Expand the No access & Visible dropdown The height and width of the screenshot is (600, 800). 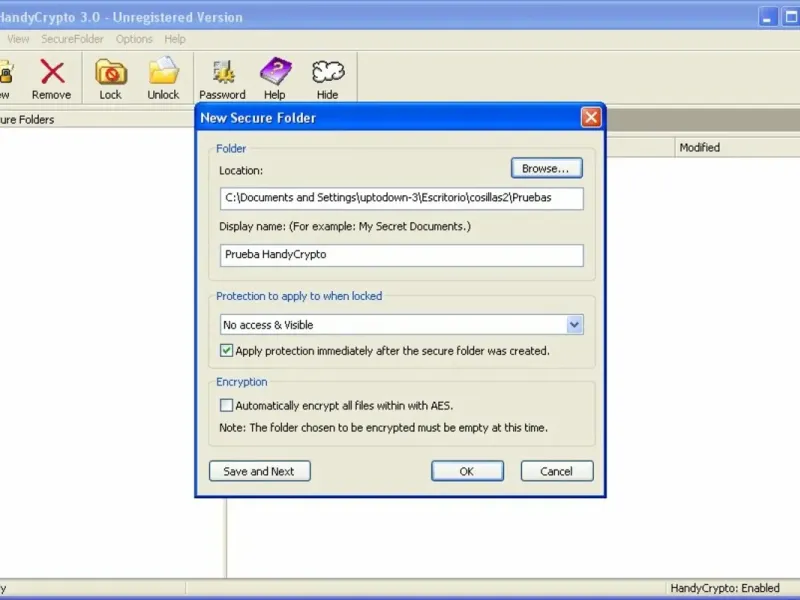(574, 324)
